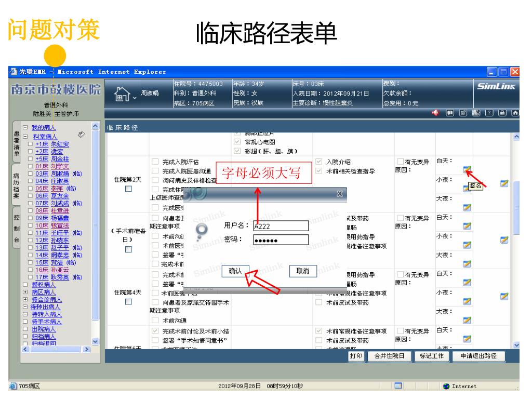The height and width of the screenshot is (399, 532).
Task: Switch to 患者清单 vertical tab
Action: click(16, 143)
